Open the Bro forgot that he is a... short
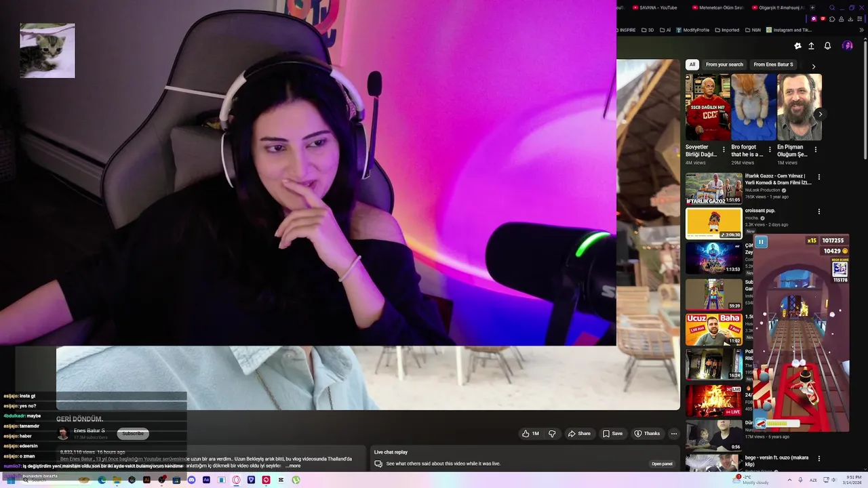868x488 pixels. point(753,107)
